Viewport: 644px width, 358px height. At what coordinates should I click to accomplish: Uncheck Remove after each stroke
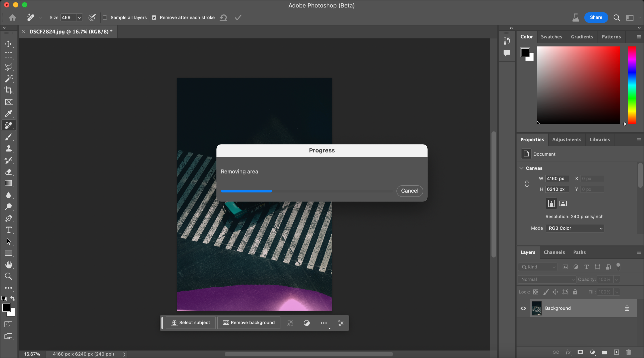pos(154,17)
